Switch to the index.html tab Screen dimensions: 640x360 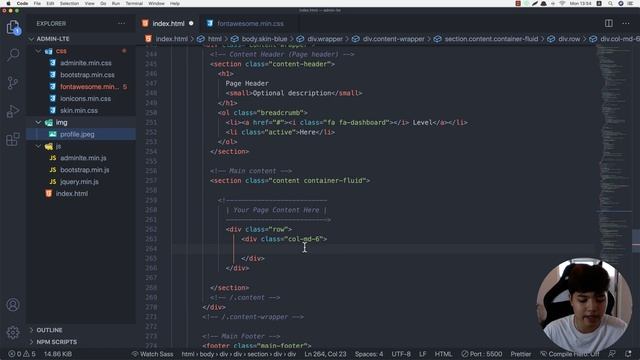(x=168, y=24)
